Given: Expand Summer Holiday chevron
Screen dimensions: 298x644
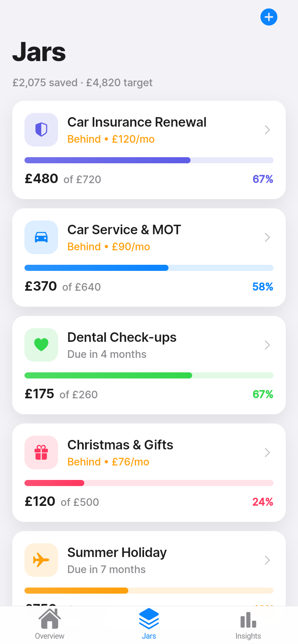Looking at the screenshot, I should [x=267, y=560].
